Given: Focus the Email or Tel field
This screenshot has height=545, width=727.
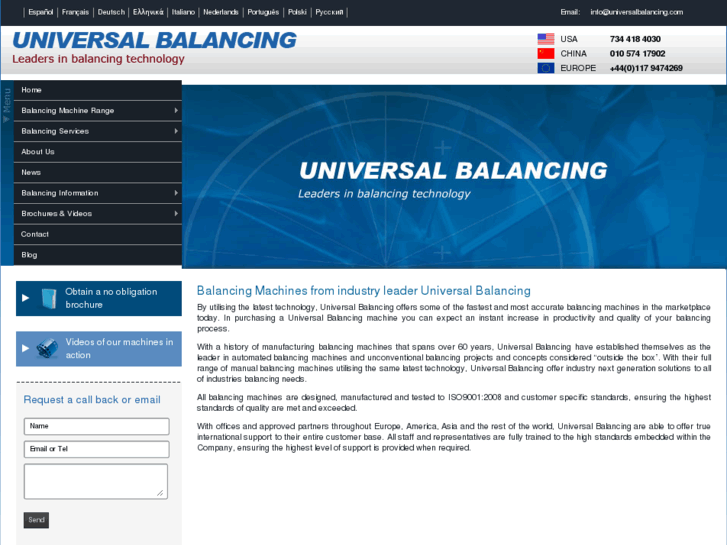Looking at the screenshot, I should tap(96, 449).
